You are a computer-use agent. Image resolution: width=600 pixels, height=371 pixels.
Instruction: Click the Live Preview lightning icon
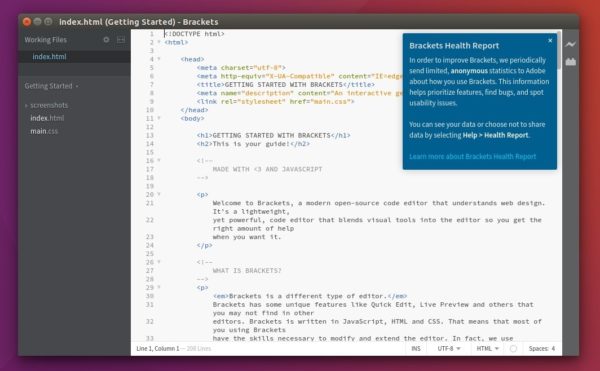[570, 44]
